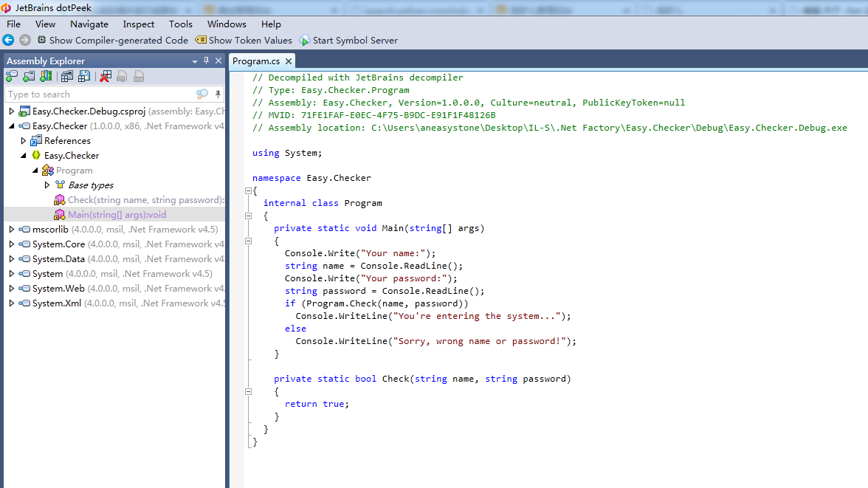
Task: Select Check(string name, string password) method
Action: click(x=145, y=200)
